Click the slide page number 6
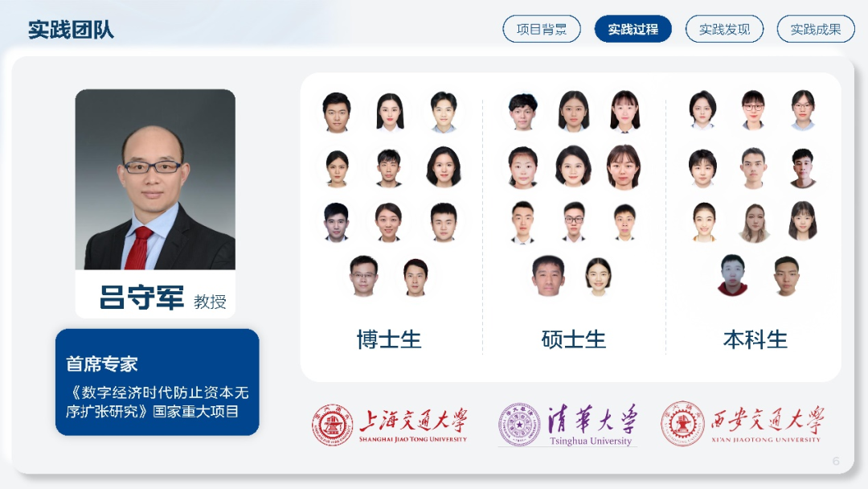The image size is (868, 489). pos(836,461)
